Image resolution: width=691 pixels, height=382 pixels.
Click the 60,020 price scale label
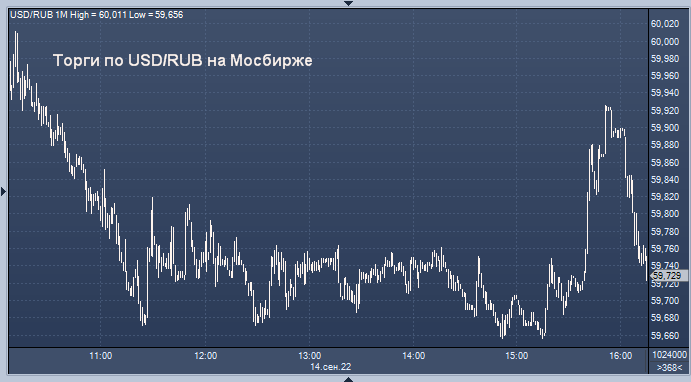point(665,24)
